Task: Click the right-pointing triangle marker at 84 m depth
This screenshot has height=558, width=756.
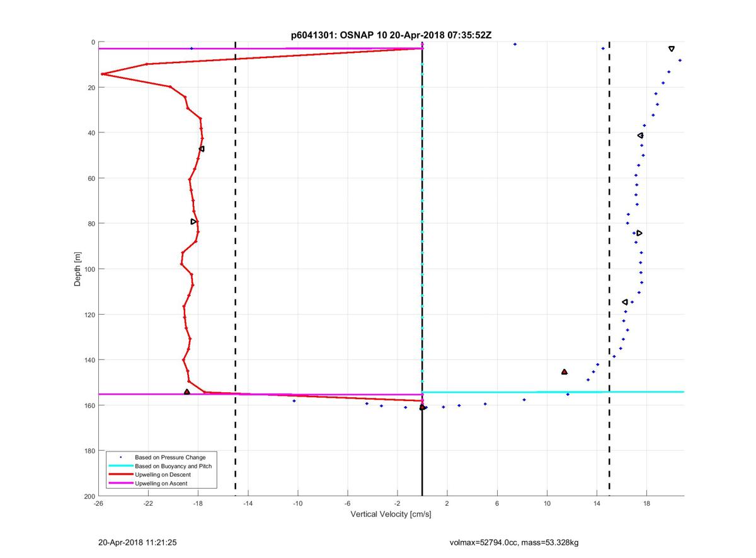Action: click(639, 233)
